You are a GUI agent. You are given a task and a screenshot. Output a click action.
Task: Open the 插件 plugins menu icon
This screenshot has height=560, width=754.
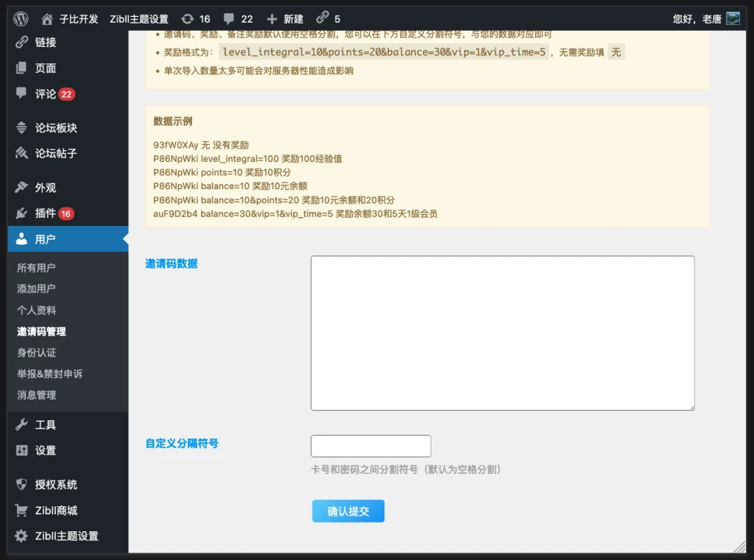pyautogui.click(x=21, y=213)
